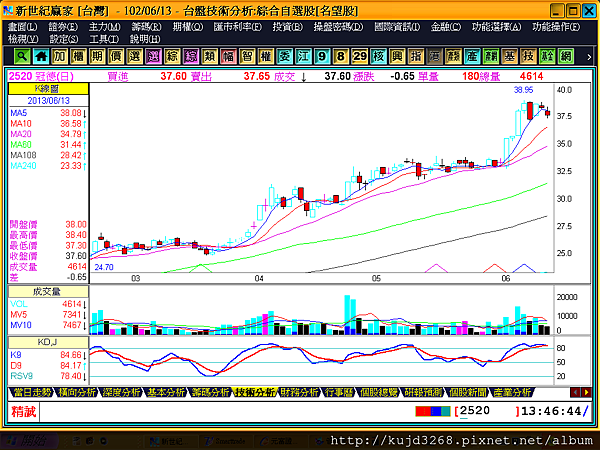
Task: Expand the toolbar overflow arrow
Action: tap(589, 57)
